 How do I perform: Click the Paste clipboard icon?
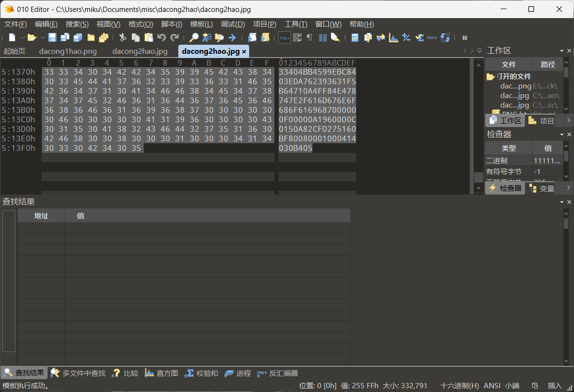149,38
